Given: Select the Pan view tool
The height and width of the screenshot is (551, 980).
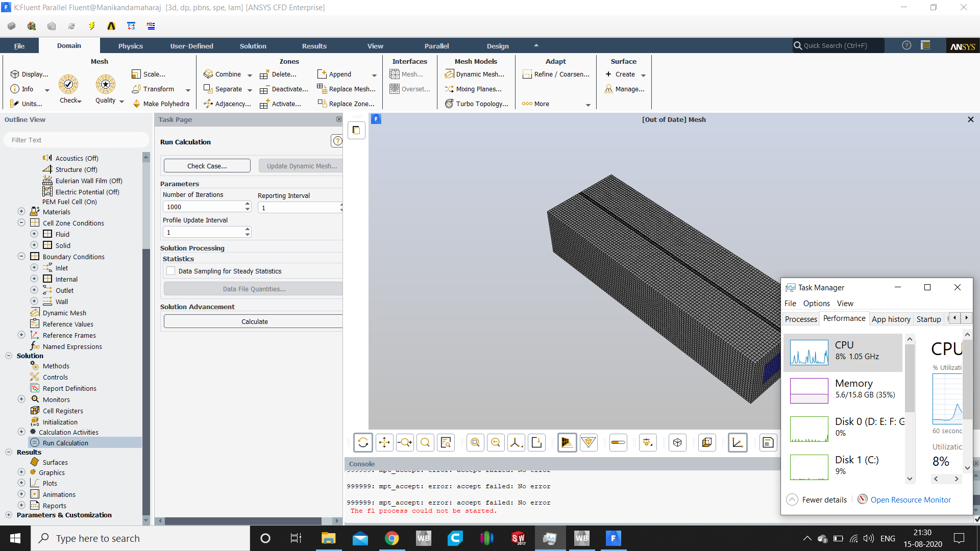Looking at the screenshot, I should 384,442.
